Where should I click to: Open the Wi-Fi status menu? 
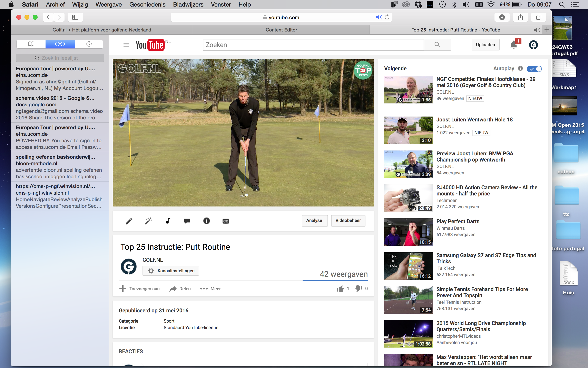click(491, 4)
